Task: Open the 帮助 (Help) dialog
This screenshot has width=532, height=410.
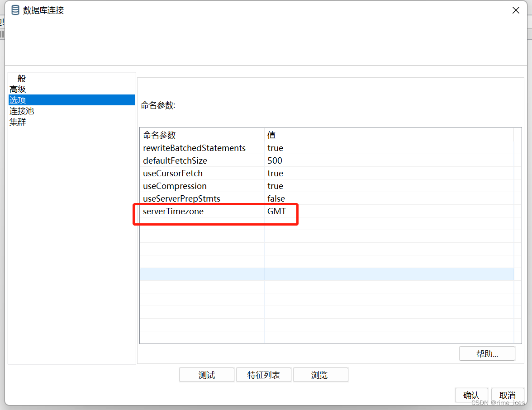Action: [487, 353]
